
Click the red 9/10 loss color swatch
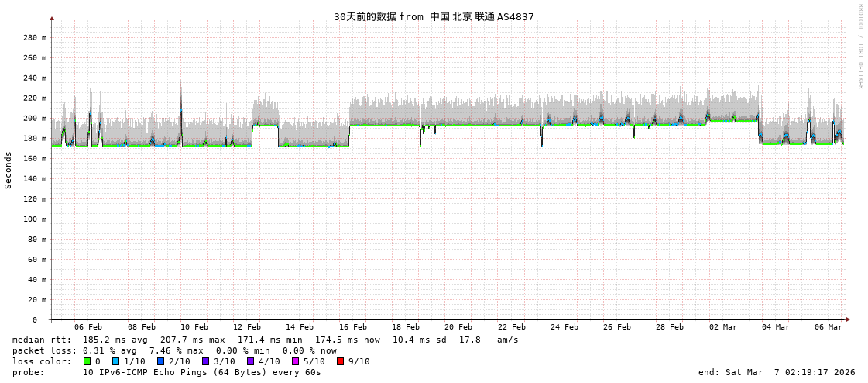tap(340, 361)
